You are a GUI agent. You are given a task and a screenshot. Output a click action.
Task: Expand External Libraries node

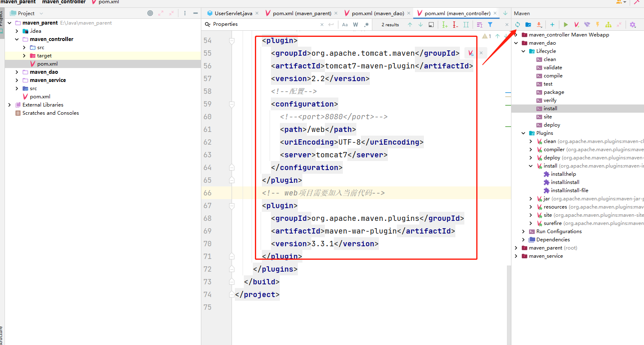[9, 105]
